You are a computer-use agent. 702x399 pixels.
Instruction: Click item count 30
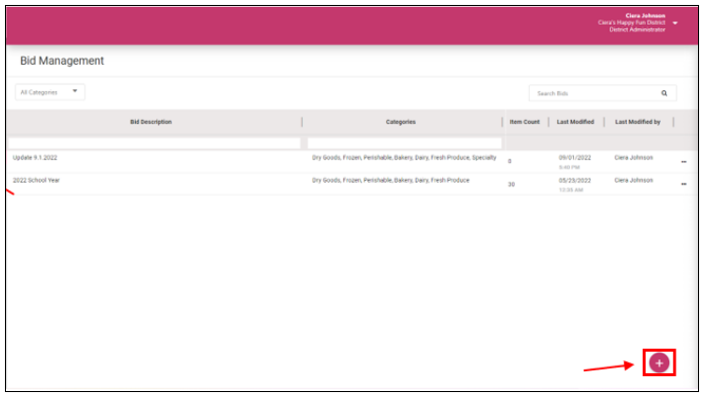click(x=511, y=184)
